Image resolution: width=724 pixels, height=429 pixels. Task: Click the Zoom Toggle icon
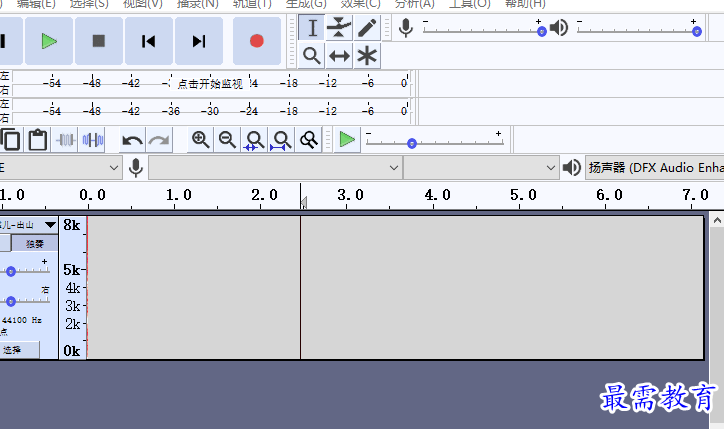(x=308, y=140)
